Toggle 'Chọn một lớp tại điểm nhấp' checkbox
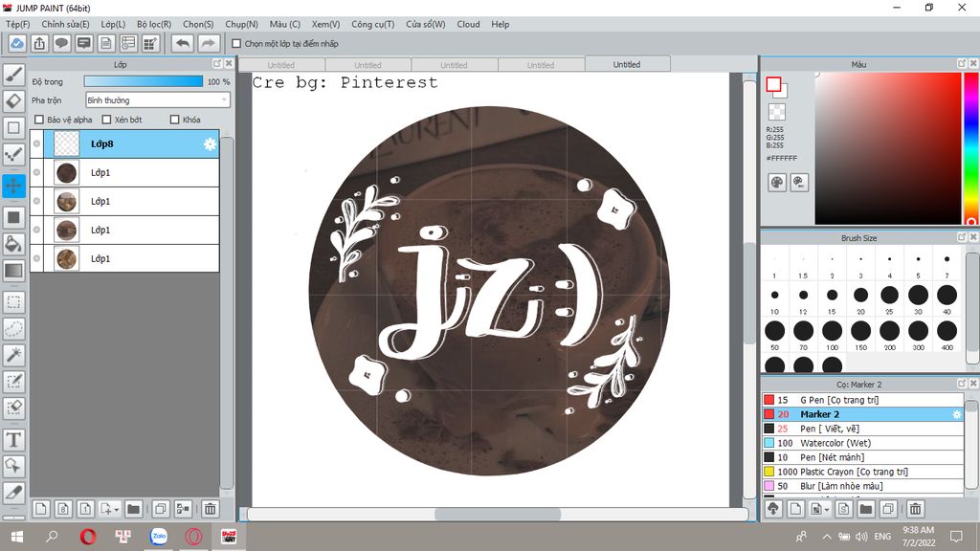 coord(236,44)
